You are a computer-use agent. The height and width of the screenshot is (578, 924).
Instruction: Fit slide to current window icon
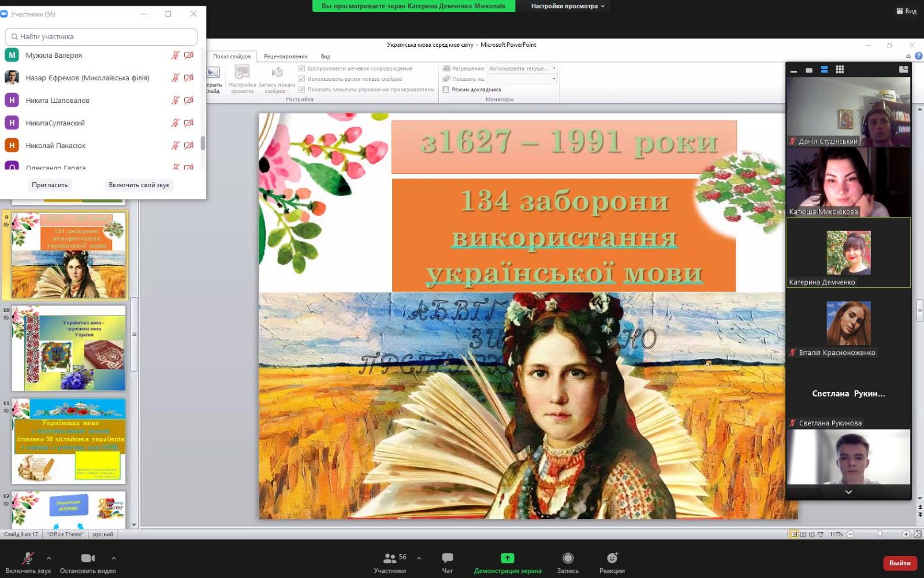917,534
